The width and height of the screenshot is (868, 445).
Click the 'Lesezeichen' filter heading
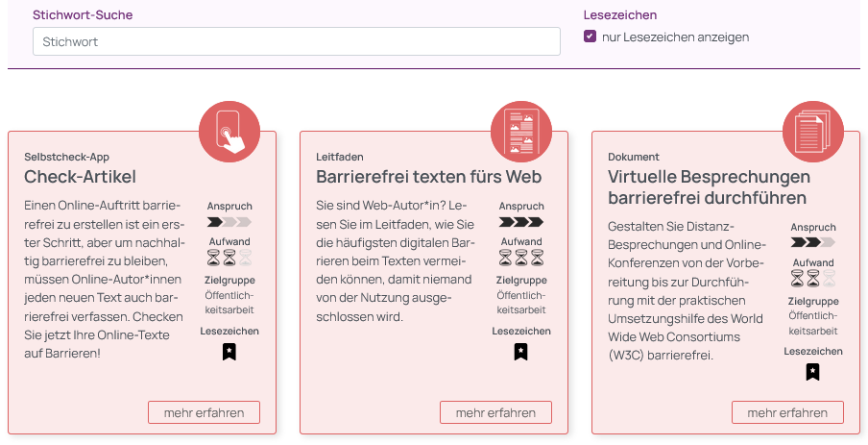tap(620, 15)
